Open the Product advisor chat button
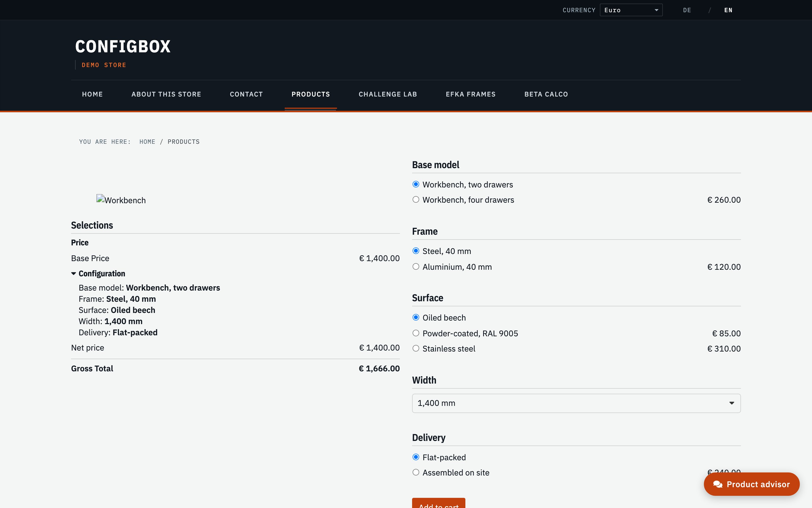 (x=752, y=484)
